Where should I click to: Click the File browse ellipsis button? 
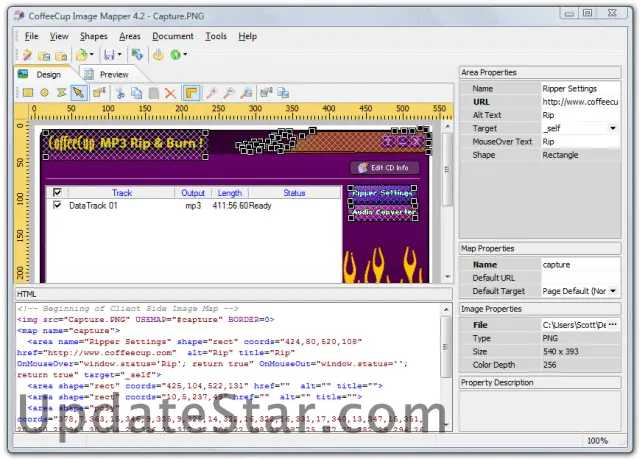[613, 325]
